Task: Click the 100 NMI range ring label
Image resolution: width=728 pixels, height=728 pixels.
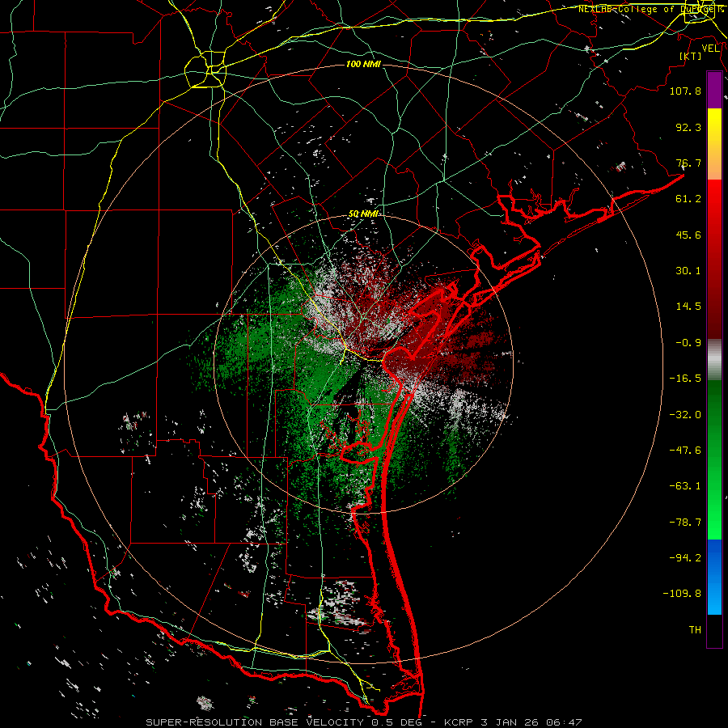Action: pos(363,64)
